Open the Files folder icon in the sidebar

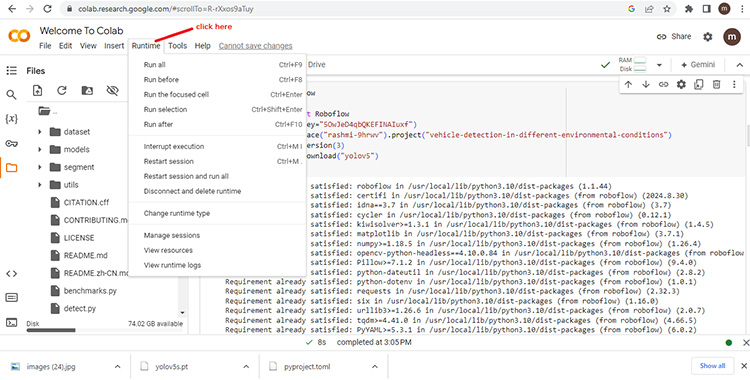click(11, 168)
